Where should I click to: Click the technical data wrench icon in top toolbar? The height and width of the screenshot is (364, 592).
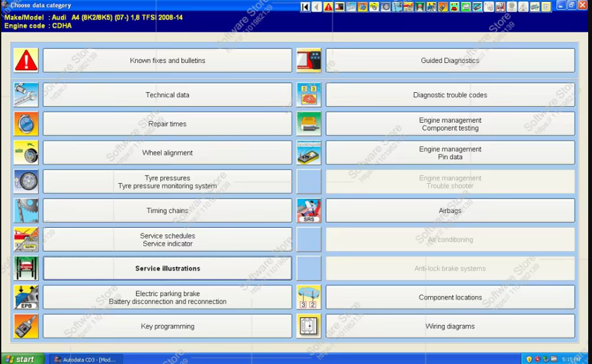[x=351, y=7]
